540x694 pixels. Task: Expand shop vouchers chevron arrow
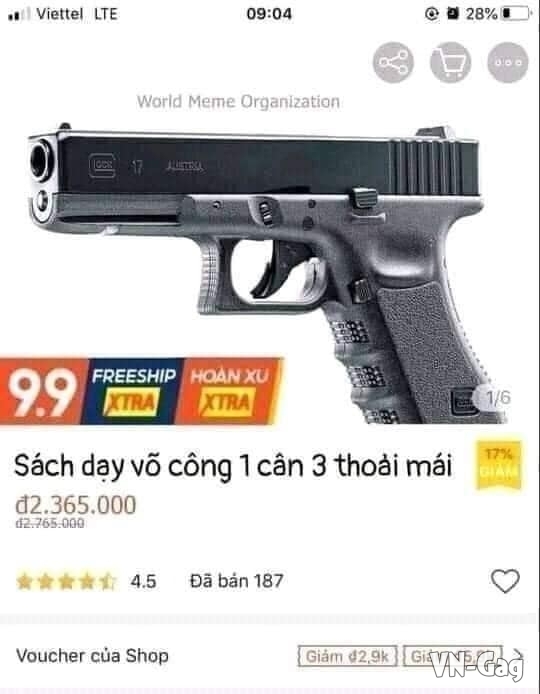coord(519,655)
